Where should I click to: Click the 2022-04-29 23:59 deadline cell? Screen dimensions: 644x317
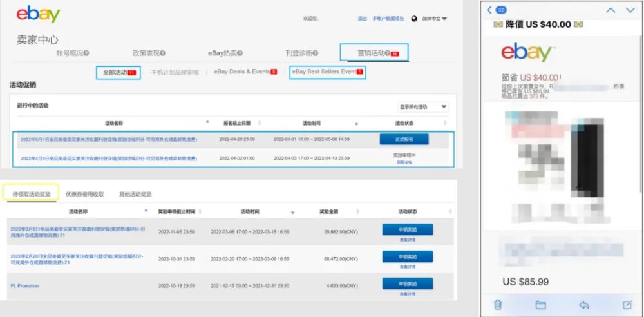[x=237, y=139]
